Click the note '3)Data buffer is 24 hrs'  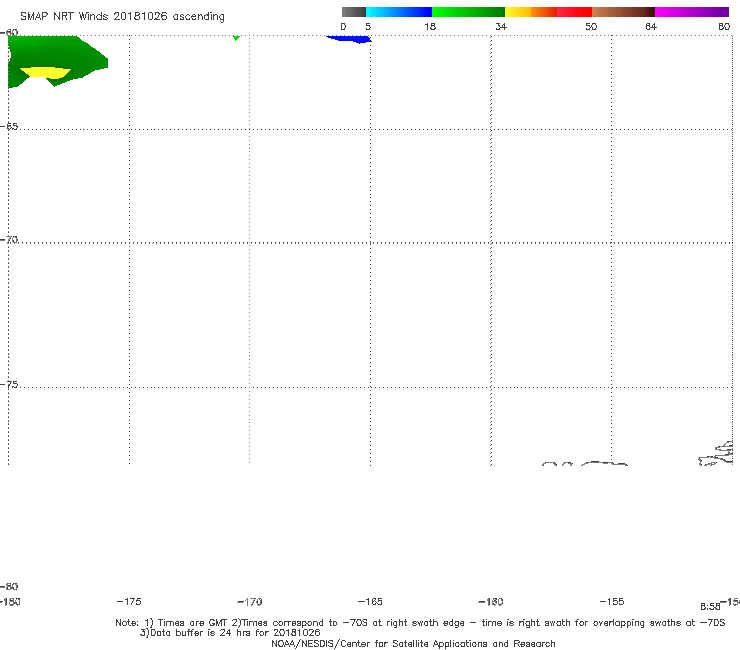230,633
